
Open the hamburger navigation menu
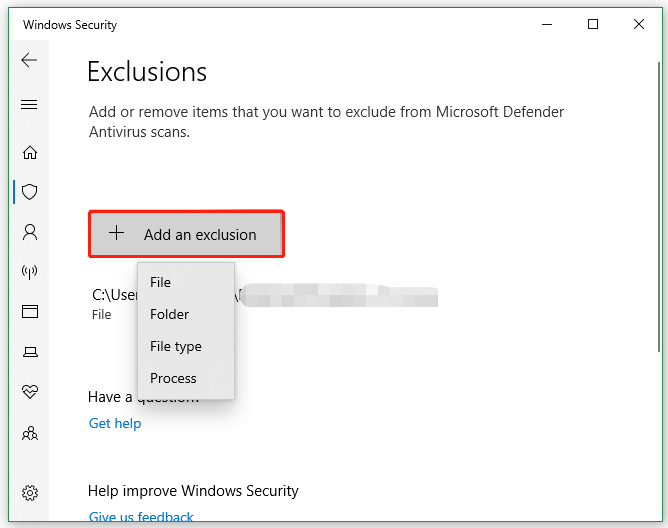click(x=29, y=104)
